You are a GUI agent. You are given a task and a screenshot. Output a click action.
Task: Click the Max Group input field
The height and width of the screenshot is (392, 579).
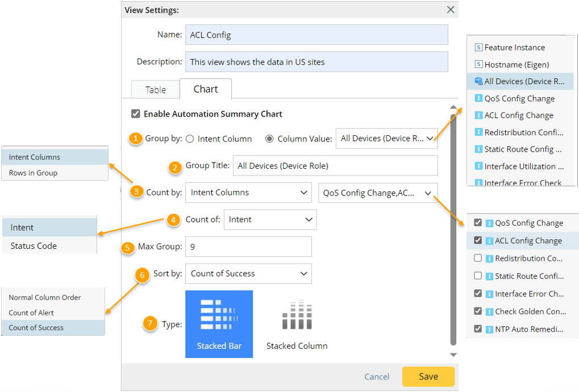248,247
